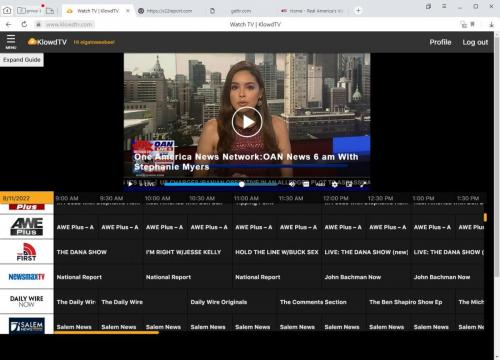Toggle closed captions in the player

coord(306,184)
